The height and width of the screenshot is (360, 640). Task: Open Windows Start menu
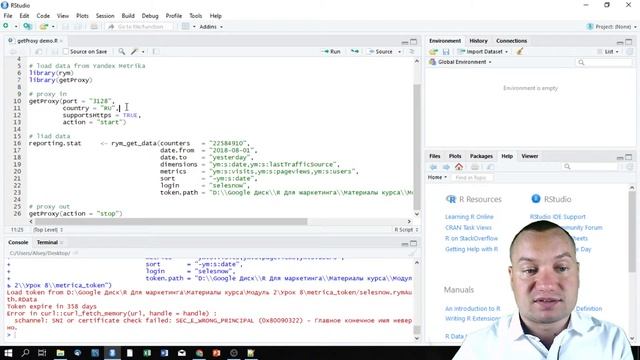8,353
